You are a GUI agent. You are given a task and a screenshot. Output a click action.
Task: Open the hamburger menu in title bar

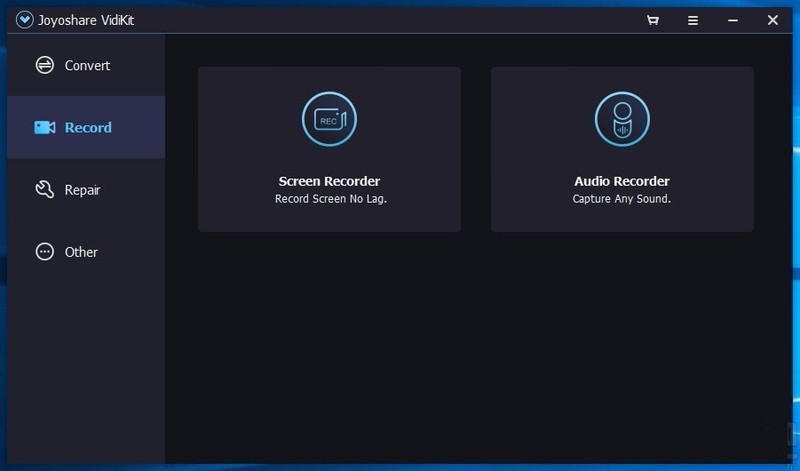692,20
